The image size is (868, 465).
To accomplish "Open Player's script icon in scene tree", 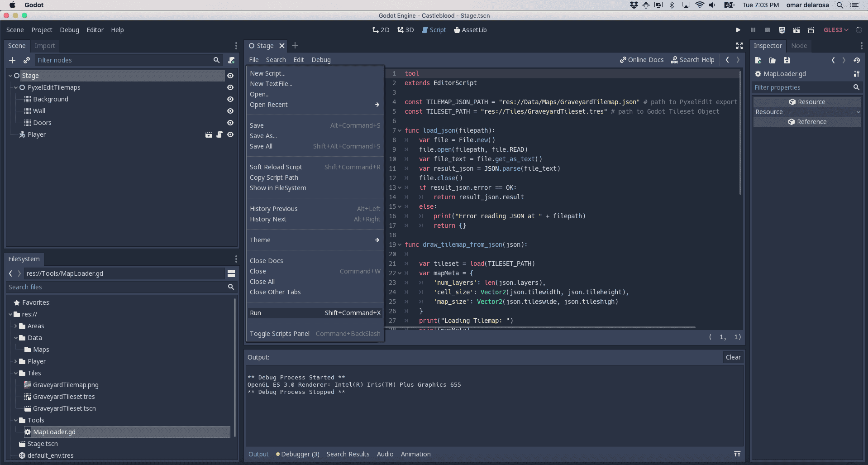I will point(219,134).
